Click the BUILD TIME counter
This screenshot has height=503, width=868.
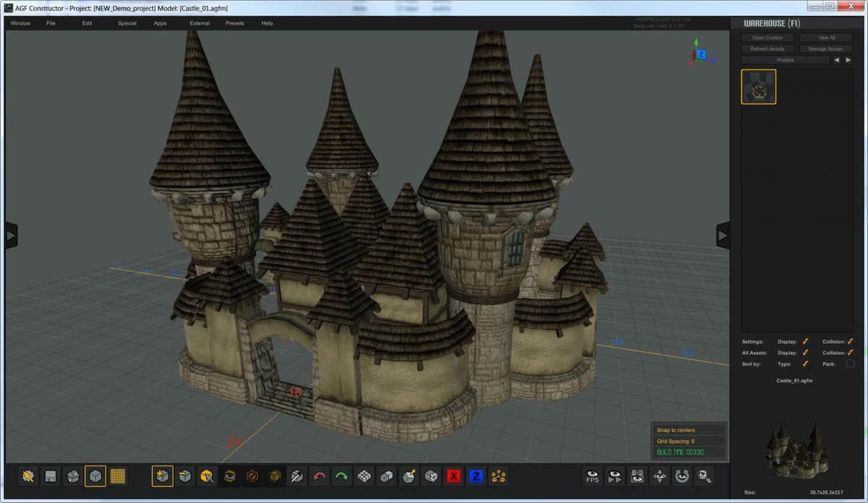pos(689,452)
